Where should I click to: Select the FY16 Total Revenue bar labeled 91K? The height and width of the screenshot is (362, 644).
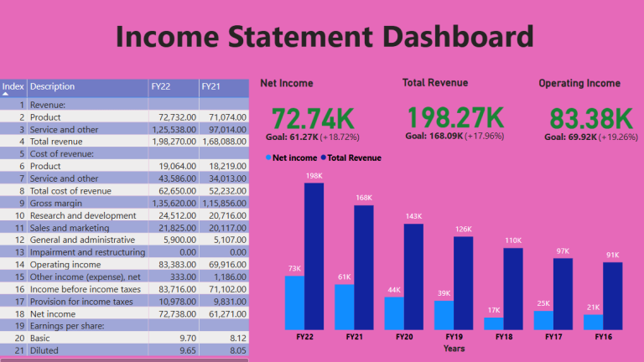coord(613,296)
